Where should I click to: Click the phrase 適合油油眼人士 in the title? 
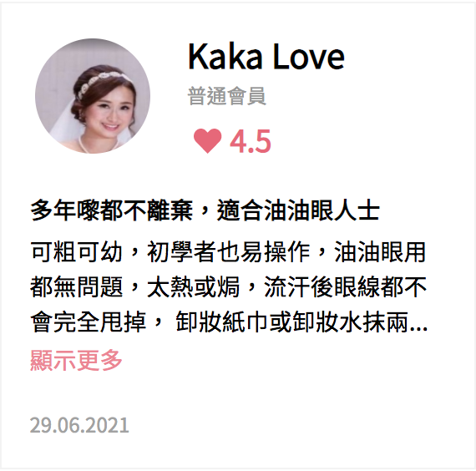click(298, 210)
